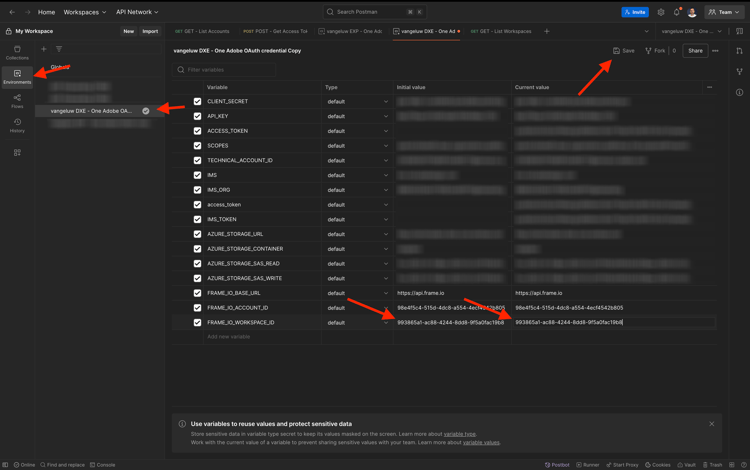Open the History sidebar panel
This screenshot has height=470, width=750.
coord(17,125)
